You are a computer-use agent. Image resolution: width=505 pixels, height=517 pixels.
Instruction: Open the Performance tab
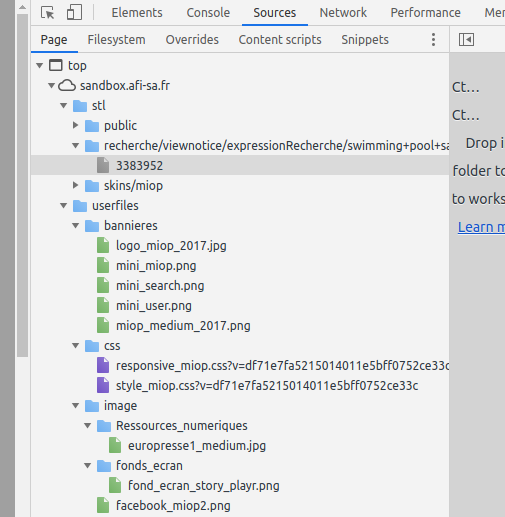pyautogui.click(x=426, y=13)
